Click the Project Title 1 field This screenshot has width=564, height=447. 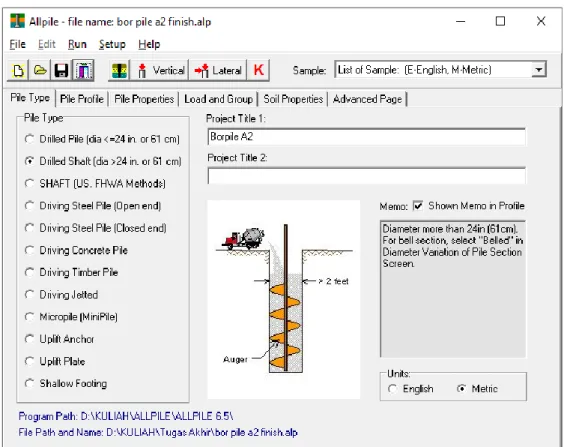(367, 137)
